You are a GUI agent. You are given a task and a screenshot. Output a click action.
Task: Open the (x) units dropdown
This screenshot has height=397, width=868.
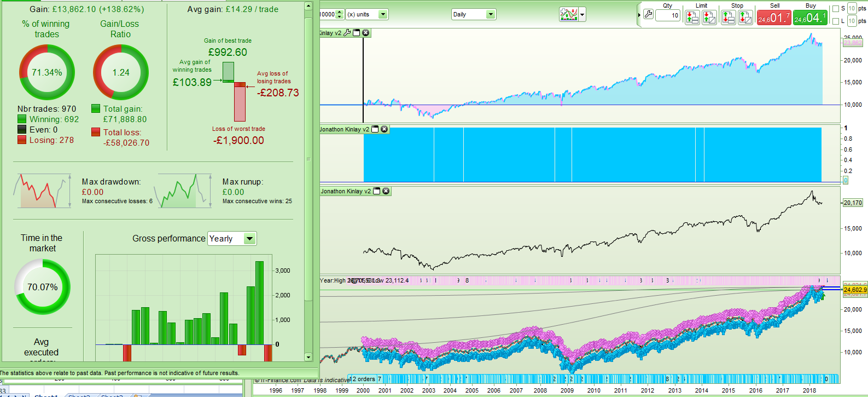(367, 15)
